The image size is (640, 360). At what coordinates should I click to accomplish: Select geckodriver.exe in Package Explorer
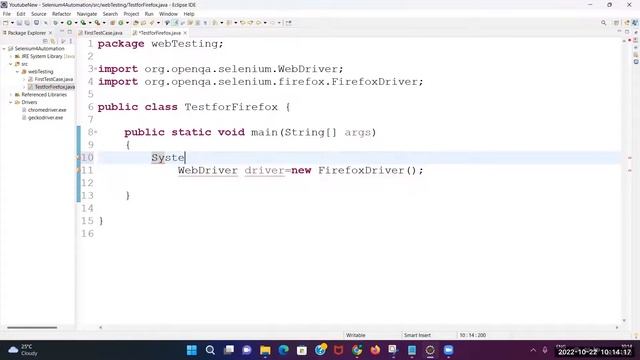pos(42,118)
